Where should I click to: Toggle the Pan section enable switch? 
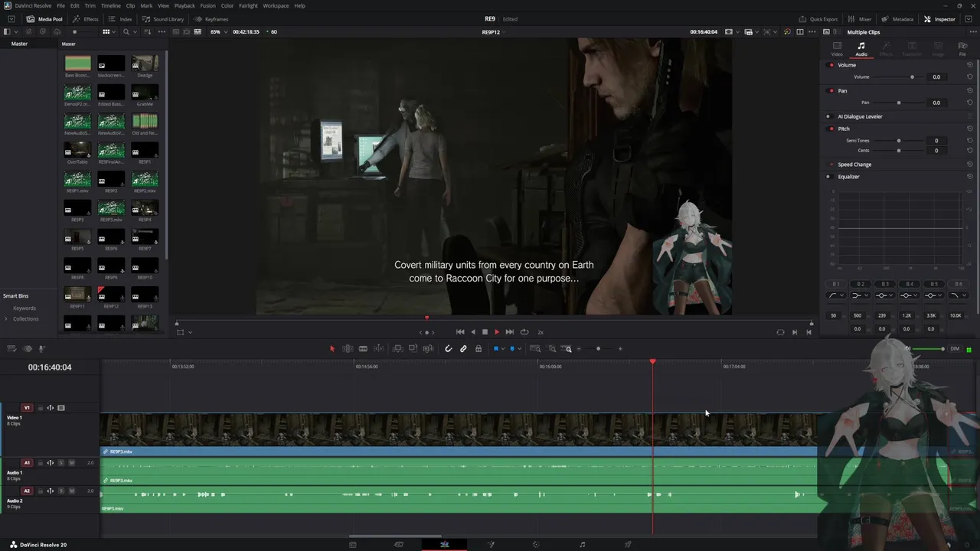(831, 91)
